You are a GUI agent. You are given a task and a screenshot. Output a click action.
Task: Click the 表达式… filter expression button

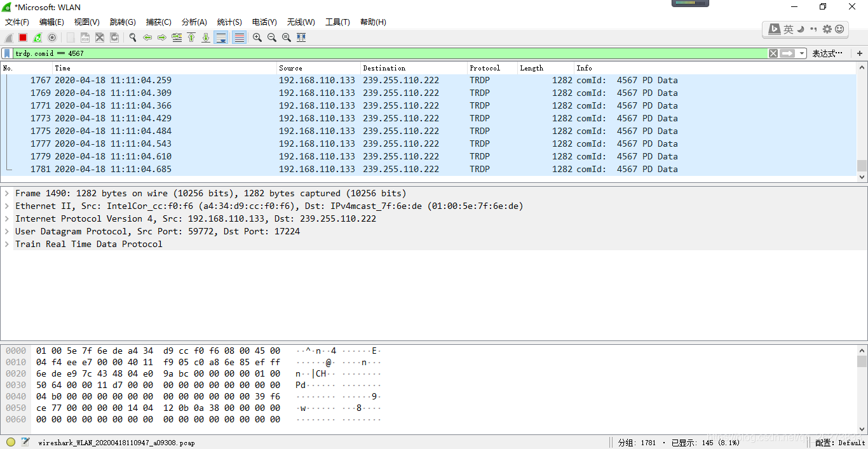pyautogui.click(x=828, y=53)
